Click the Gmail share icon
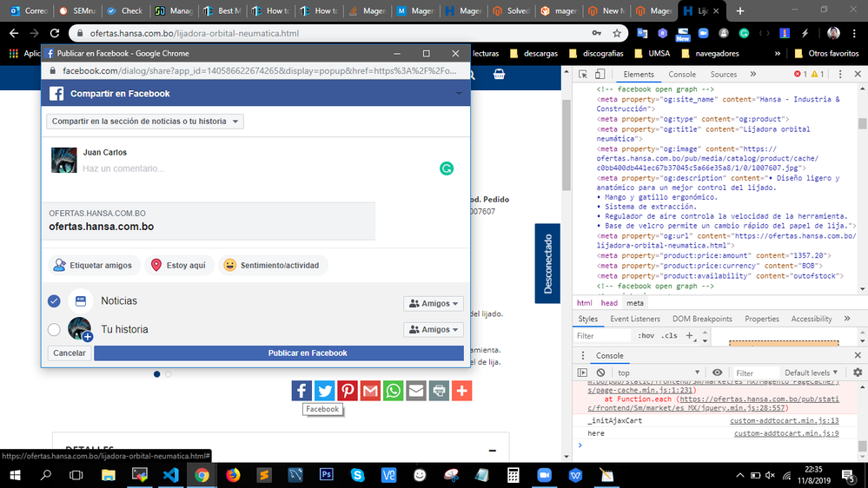This screenshot has width=868, height=488. 370,391
